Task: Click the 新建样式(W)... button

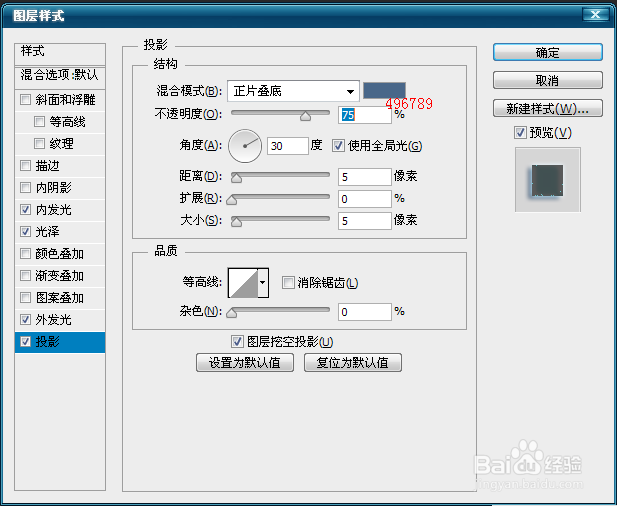Action: click(548, 108)
